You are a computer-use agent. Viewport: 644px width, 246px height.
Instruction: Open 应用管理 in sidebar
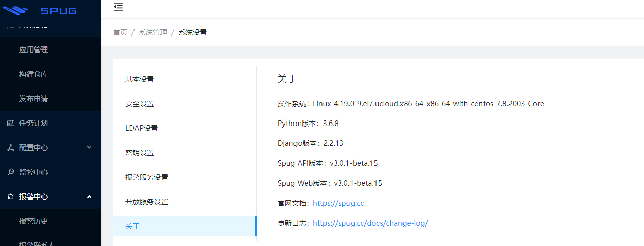(x=50, y=50)
